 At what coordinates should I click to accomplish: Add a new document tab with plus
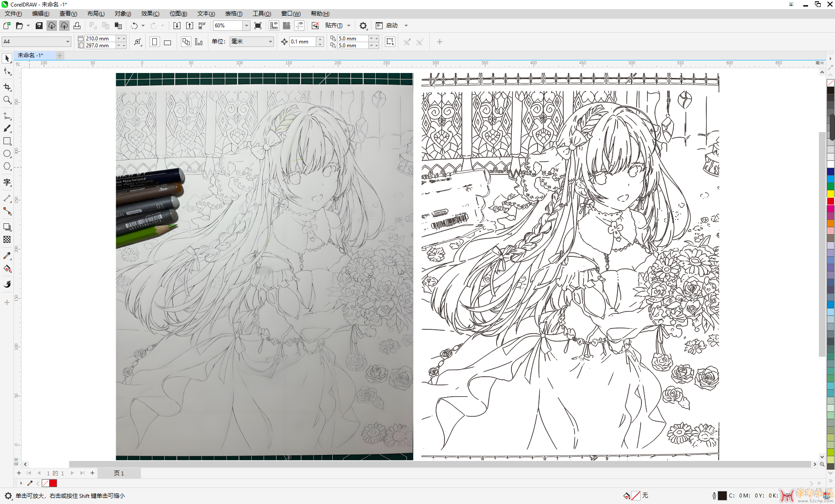pyautogui.click(x=60, y=55)
